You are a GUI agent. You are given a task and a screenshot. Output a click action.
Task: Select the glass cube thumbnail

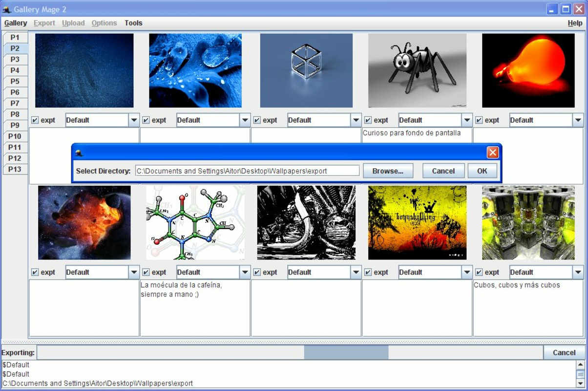point(306,70)
